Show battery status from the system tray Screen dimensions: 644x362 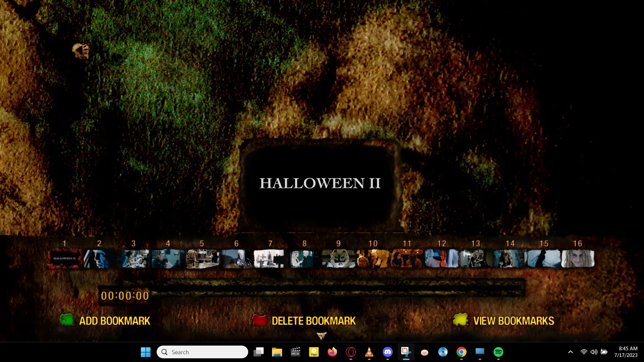pos(604,352)
